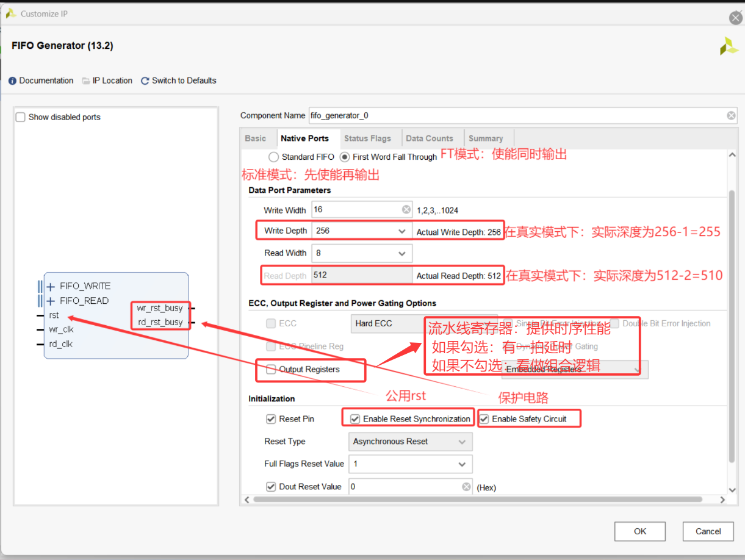745x560 pixels.
Task: Click the scroll left arrow at panel bottom
Action: (x=247, y=500)
